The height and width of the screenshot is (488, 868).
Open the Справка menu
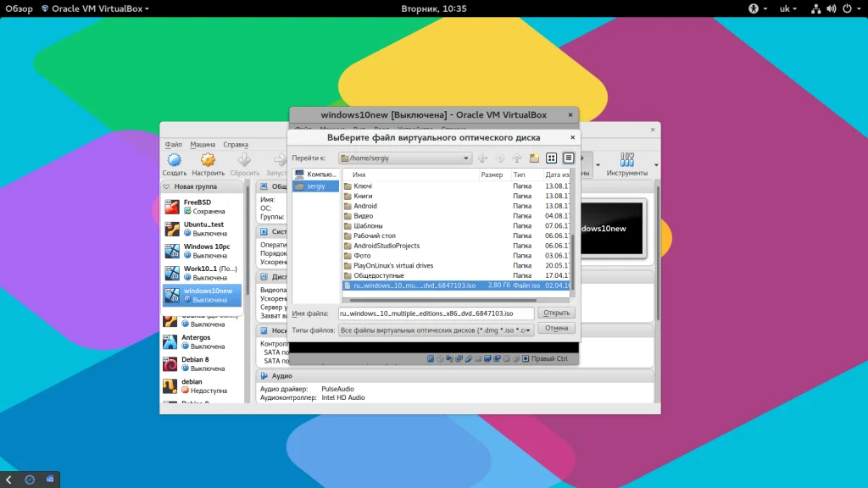(x=236, y=145)
